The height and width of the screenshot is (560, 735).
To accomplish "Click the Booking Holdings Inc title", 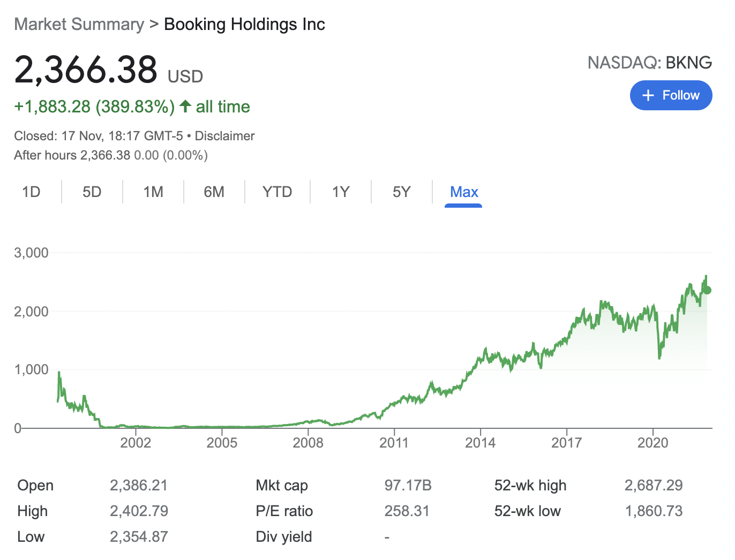I will (244, 24).
